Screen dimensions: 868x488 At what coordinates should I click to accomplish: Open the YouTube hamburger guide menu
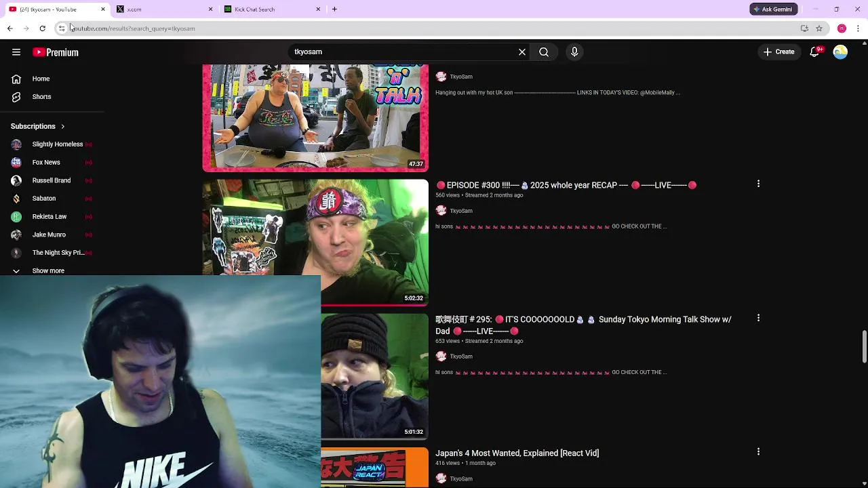pos(16,52)
